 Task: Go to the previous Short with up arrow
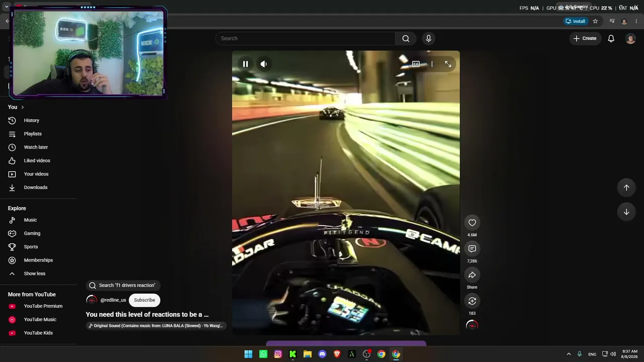click(x=626, y=188)
